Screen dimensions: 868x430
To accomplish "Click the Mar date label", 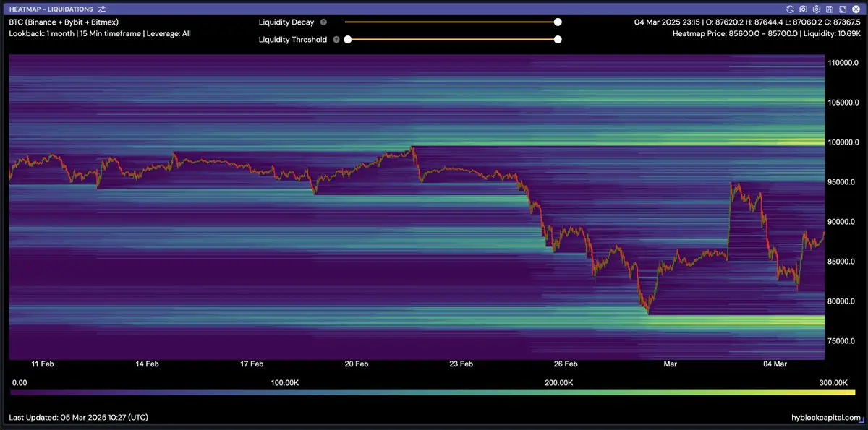I will [x=670, y=365].
